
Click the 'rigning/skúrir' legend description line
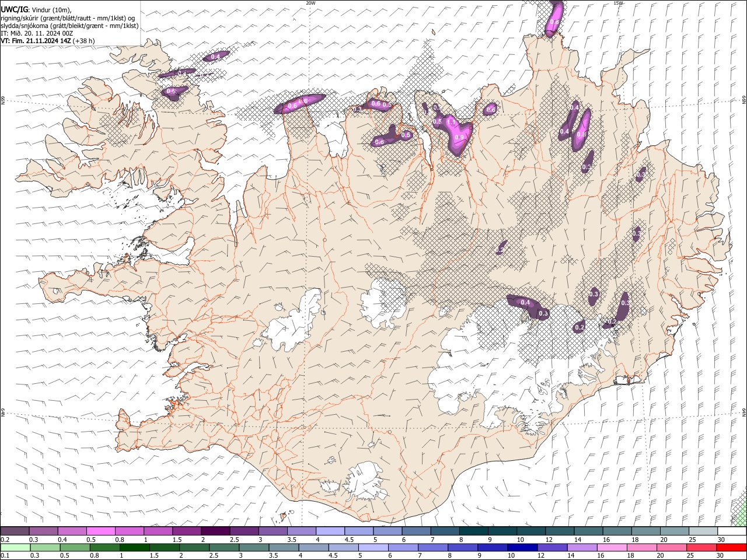(69, 18)
